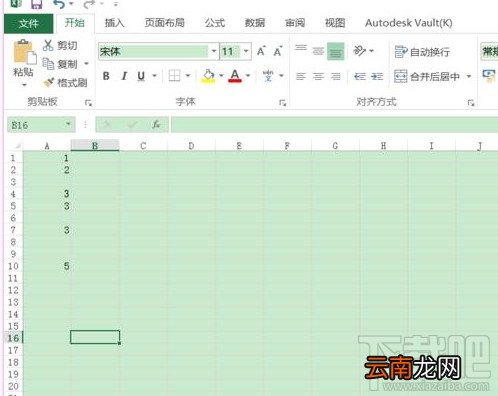The image size is (498, 396).
Task: Undo the last action
Action: (x=59, y=4)
